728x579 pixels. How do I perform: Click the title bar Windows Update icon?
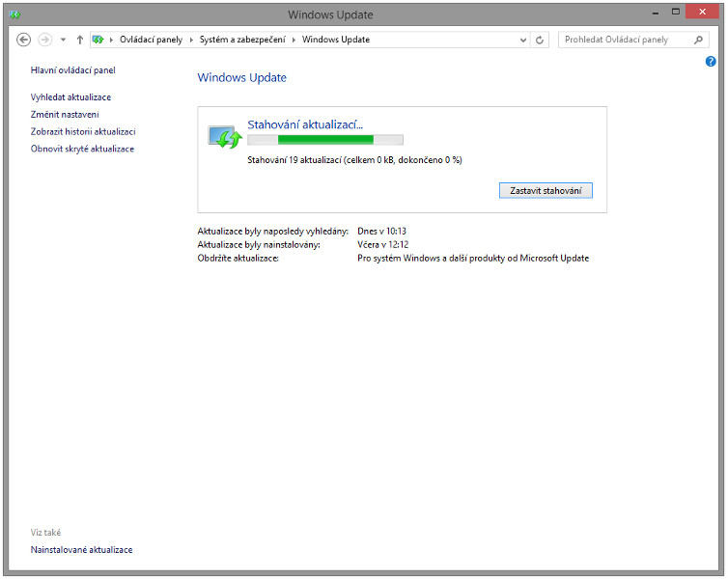[14, 14]
